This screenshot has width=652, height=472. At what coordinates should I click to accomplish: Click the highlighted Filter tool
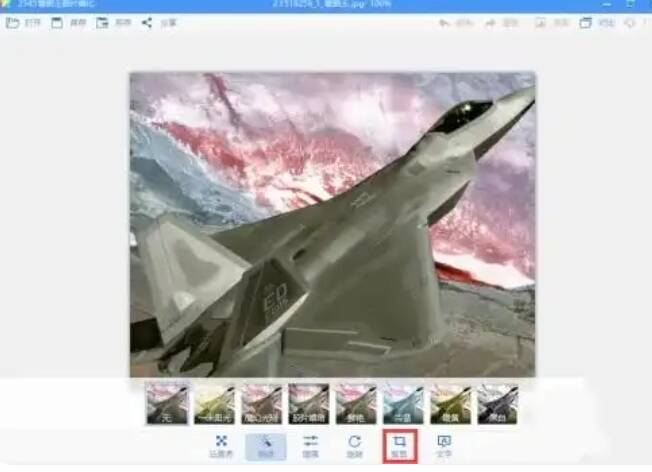[266, 444]
